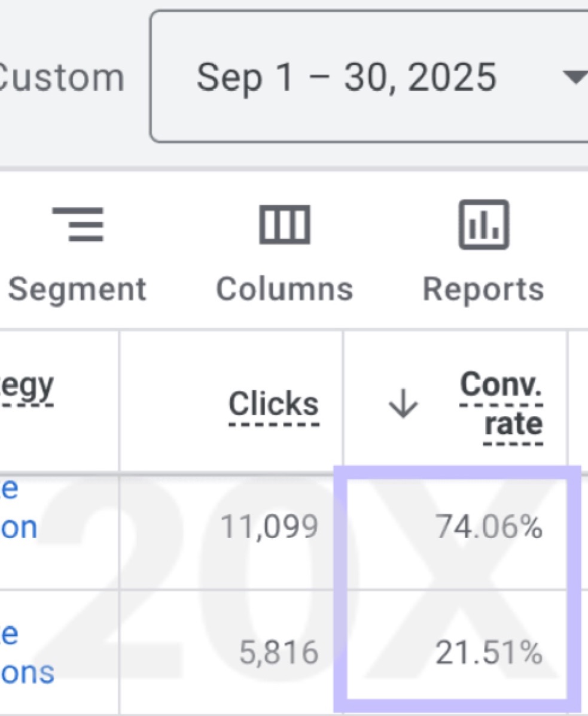Open the Sep 1 – 30, 2025 date picker
This screenshot has width=588, height=716.
point(346,77)
